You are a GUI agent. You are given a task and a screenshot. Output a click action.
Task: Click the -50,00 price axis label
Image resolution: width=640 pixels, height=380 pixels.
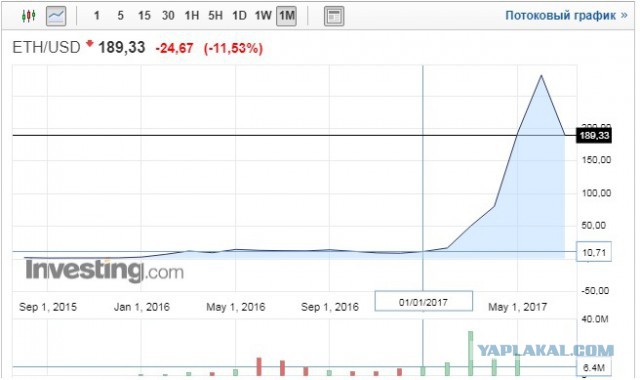(596, 291)
